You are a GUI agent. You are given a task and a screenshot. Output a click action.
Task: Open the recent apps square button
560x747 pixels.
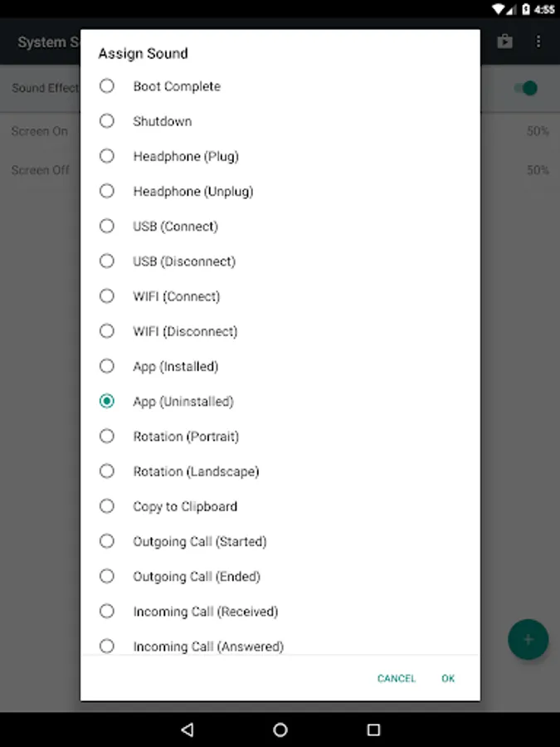point(373,730)
